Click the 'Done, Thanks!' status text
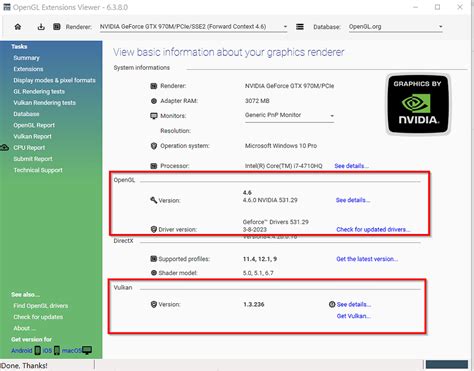The width and height of the screenshot is (474, 371). 24,366
